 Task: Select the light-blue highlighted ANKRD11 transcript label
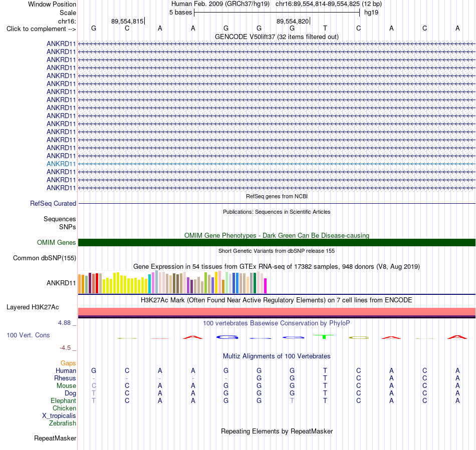pyautogui.click(x=61, y=164)
